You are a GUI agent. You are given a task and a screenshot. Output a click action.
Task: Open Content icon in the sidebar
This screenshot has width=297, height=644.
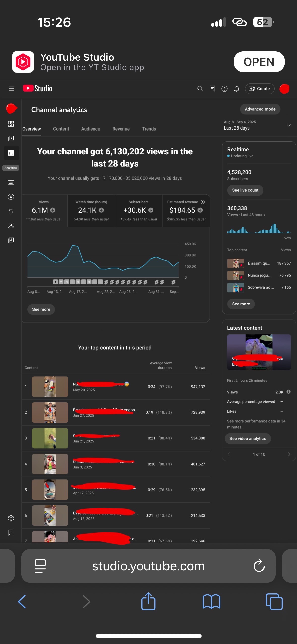11,138
